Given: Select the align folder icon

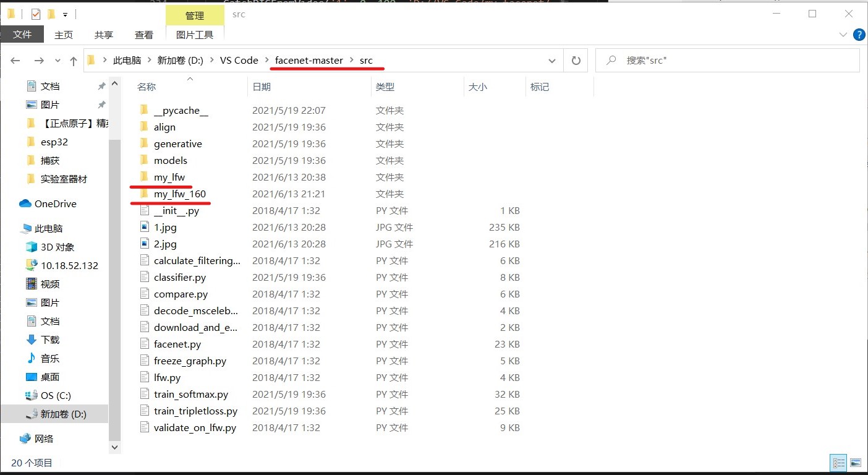Looking at the screenshot, I should [144, 127].
